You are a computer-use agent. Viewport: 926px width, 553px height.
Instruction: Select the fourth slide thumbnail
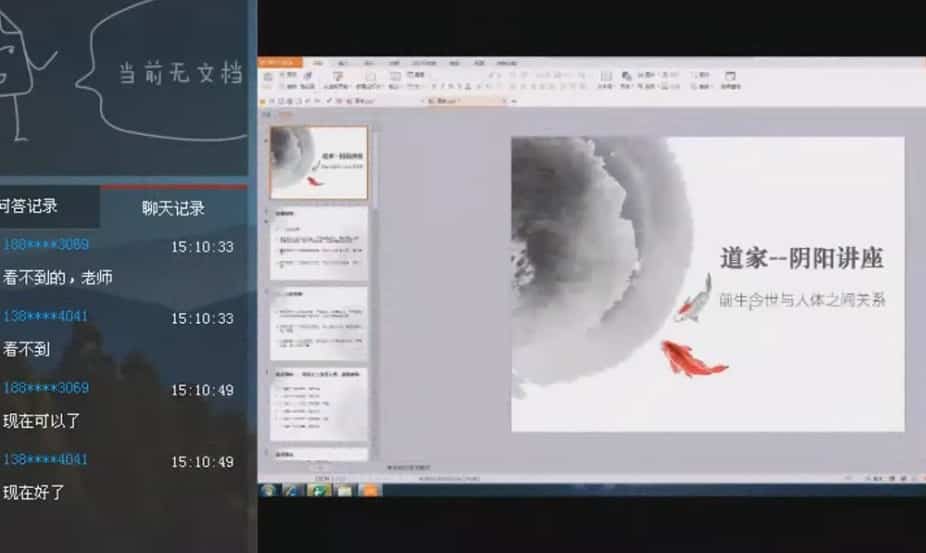click(x=318, y=403)
